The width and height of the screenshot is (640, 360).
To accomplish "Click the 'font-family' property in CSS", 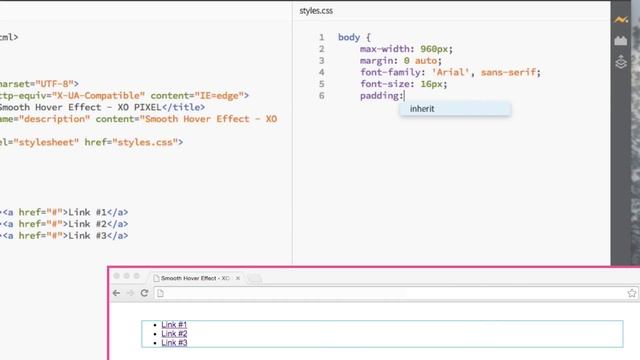I will (x=390, y=72).
